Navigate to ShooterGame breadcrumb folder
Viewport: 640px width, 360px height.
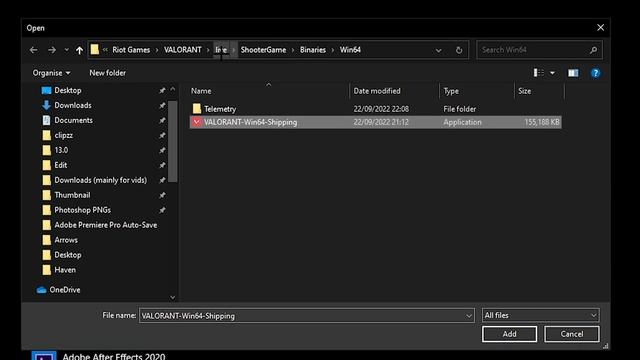[263, 50]
